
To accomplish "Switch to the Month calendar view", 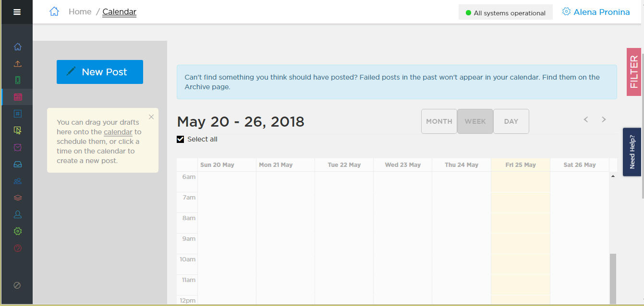I will click(439, 121).
